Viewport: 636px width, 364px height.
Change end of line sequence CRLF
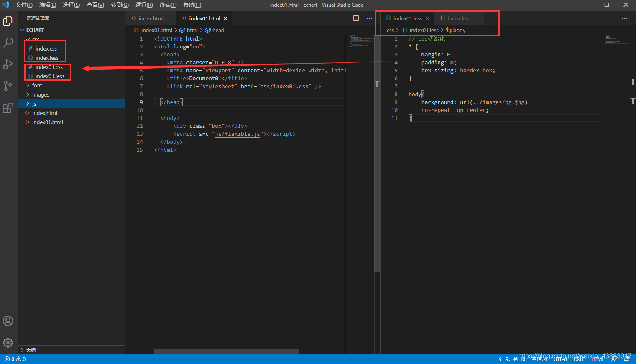[579, 359]
